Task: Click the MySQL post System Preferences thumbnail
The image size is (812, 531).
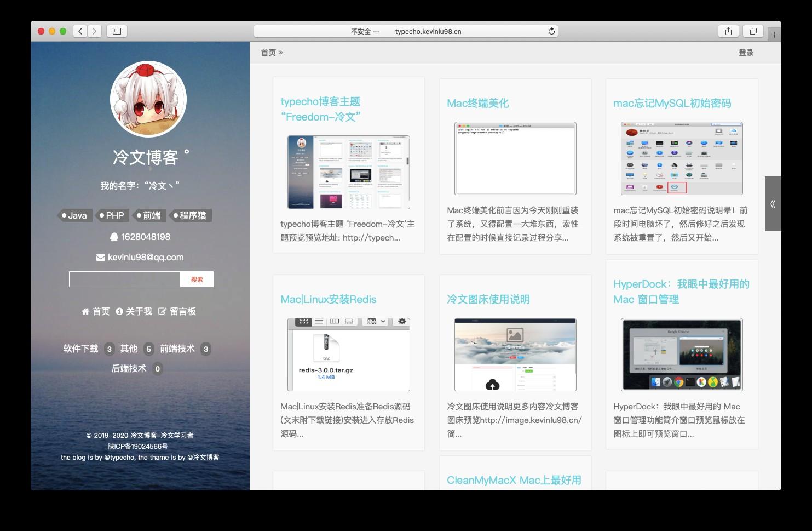Action: click(682, 158)
